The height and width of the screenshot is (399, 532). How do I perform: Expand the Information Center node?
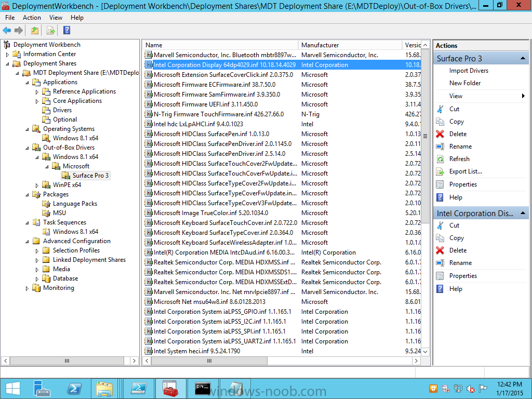click(x=7, y=54)
